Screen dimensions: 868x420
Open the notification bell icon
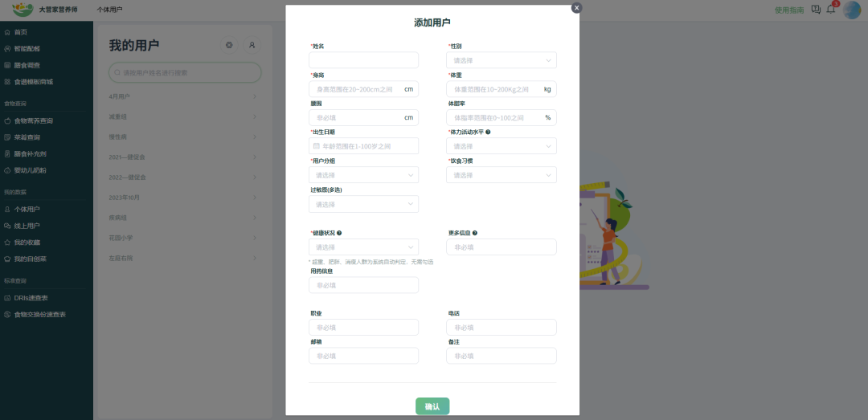830,10
